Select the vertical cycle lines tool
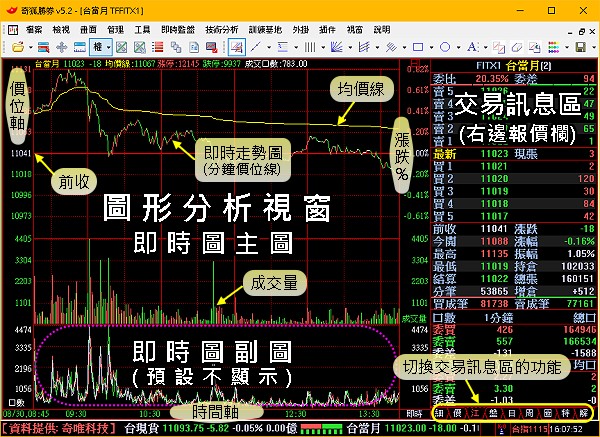This screenshot has height=437, width=600. pos(310,47)
